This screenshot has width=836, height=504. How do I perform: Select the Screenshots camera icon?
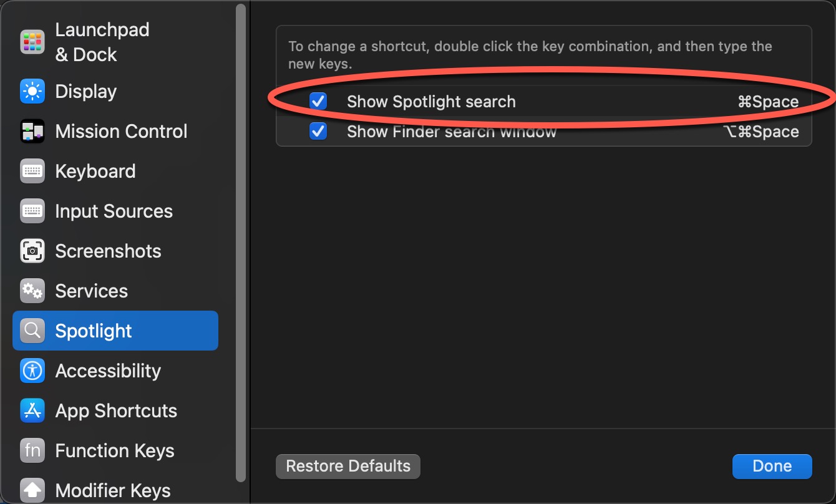31,251
